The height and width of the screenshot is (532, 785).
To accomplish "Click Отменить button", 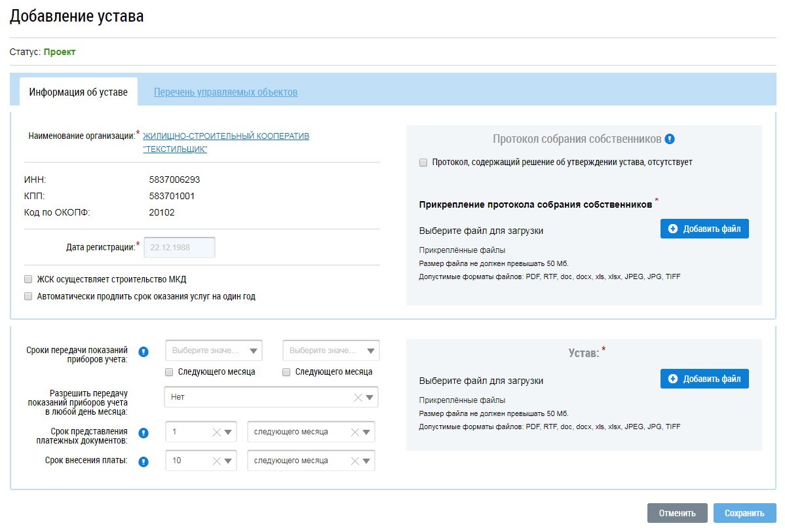I will click(677, 513).
